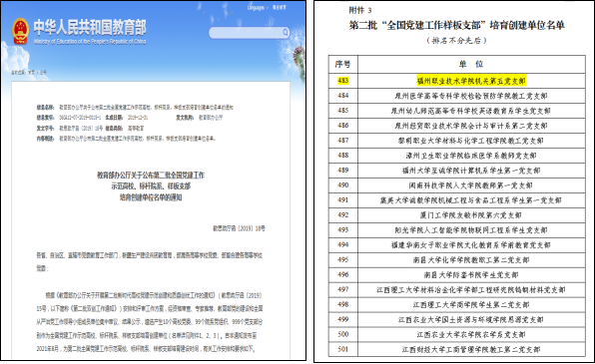Click the 首页 breadcrumb link

point(31,72)
